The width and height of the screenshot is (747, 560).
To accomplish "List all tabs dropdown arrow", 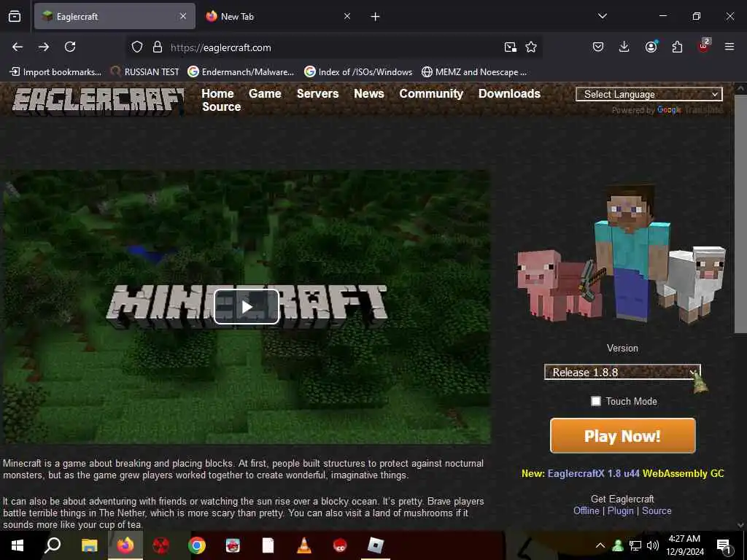I will 603,16.
